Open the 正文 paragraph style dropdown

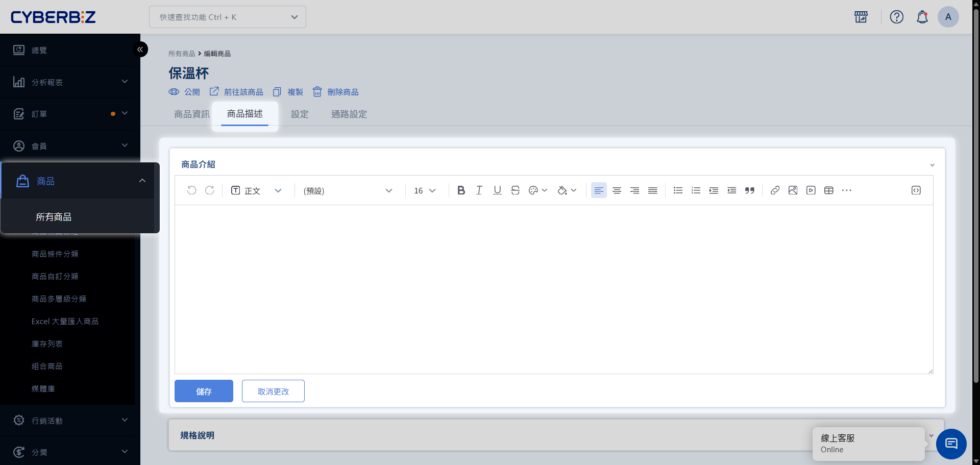click(256, 190)
